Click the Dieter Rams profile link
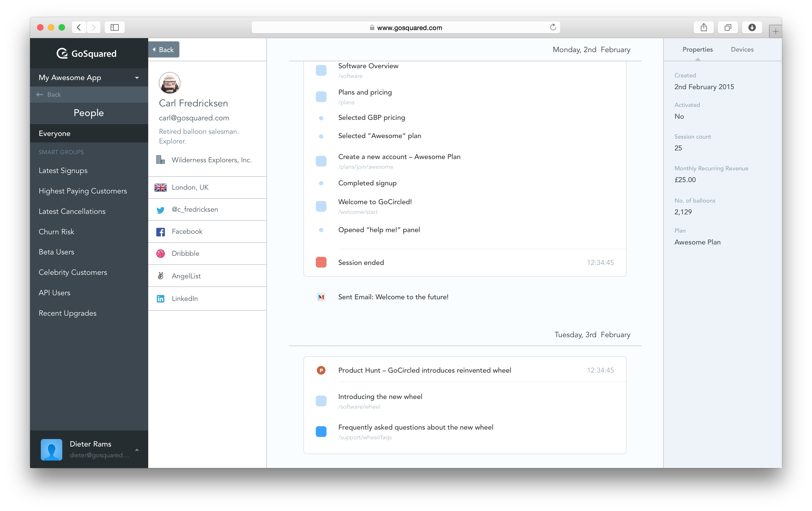812x511 pixels. 87,449
